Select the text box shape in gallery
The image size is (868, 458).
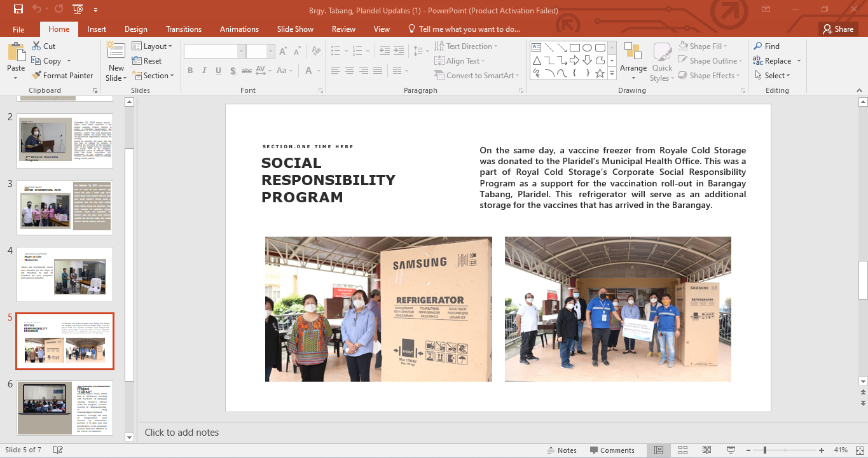(536, 48)
